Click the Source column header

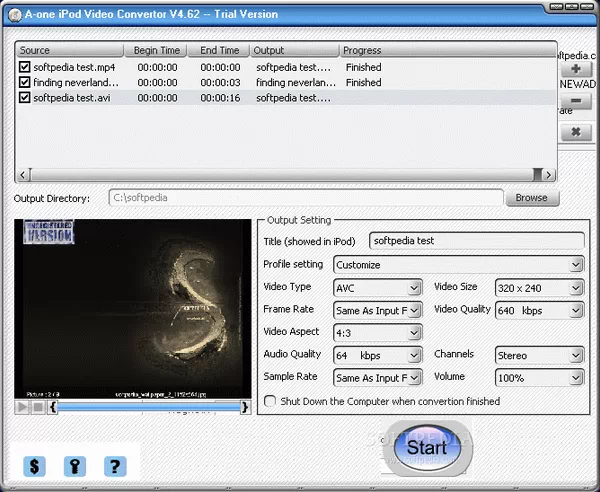[70, 50]
